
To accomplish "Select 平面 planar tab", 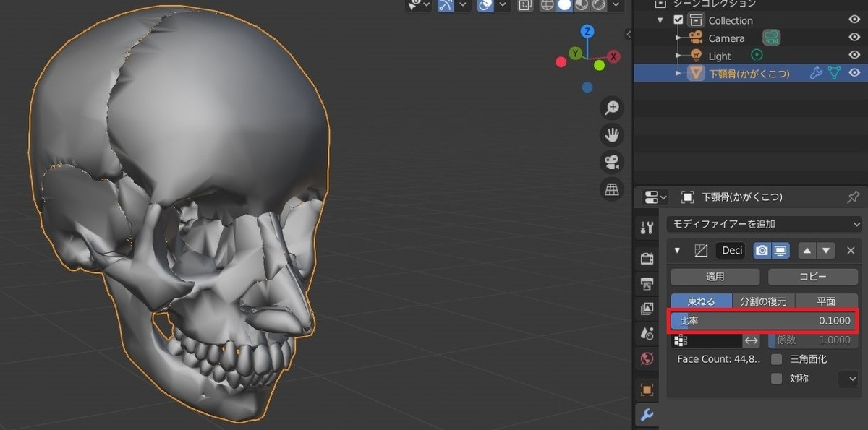I will pos(826,301).
